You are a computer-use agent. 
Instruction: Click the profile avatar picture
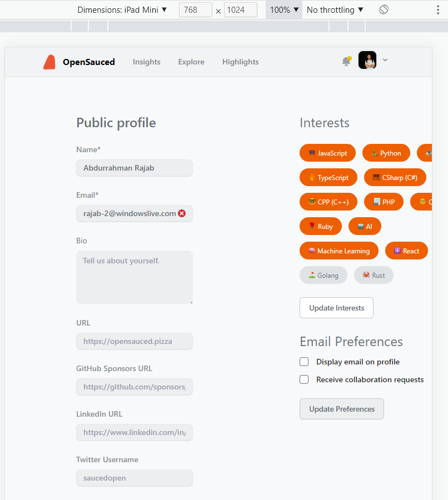point(367,60)
